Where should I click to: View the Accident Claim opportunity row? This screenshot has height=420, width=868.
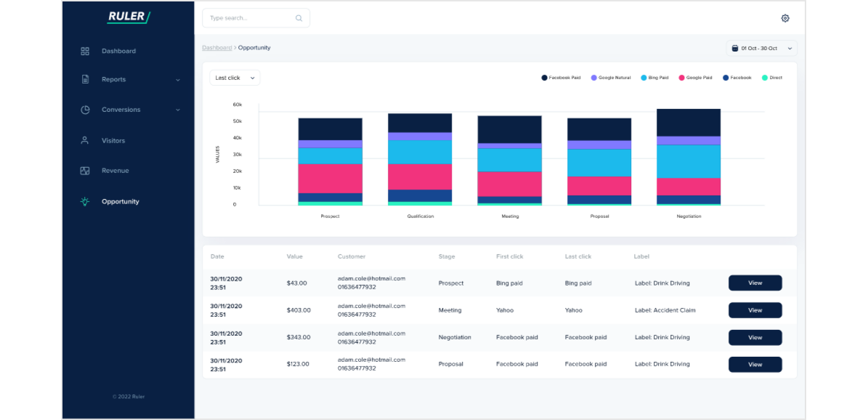[755, 310]
